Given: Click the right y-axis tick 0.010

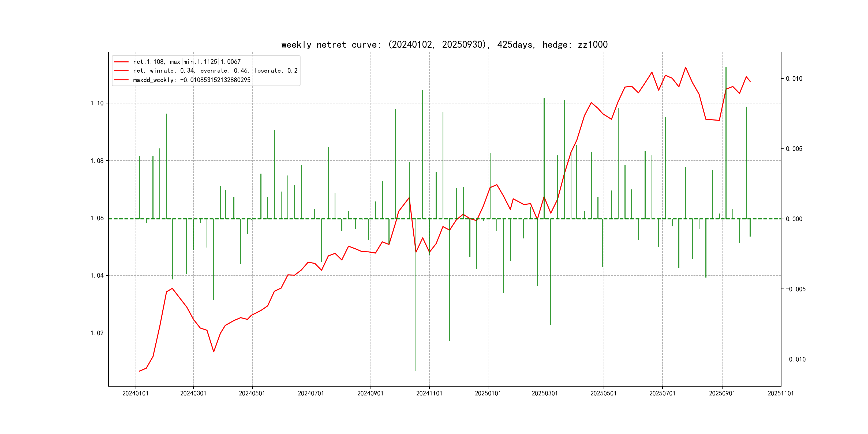Looking at the screenshot, I should click(794, 78).
